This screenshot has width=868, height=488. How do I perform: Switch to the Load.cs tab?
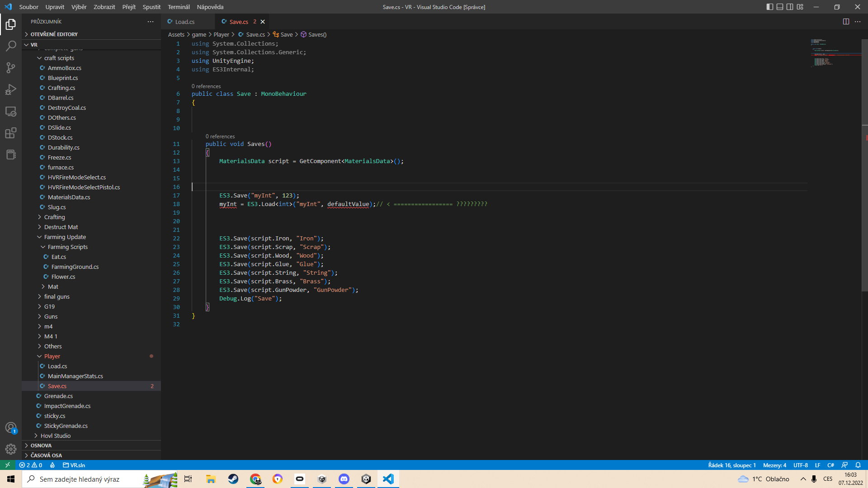click(184, 22)
